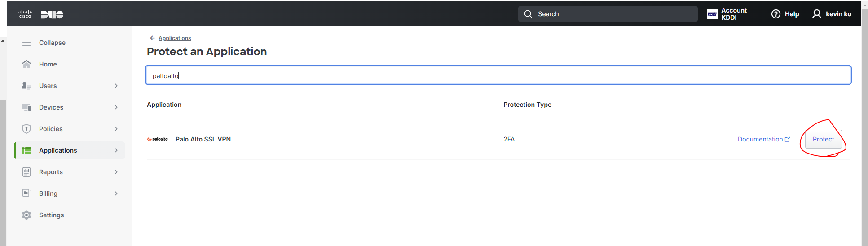868x246 pixels.
Task: Click the application filter field containing paltoalto
Action: coord(498,75)
